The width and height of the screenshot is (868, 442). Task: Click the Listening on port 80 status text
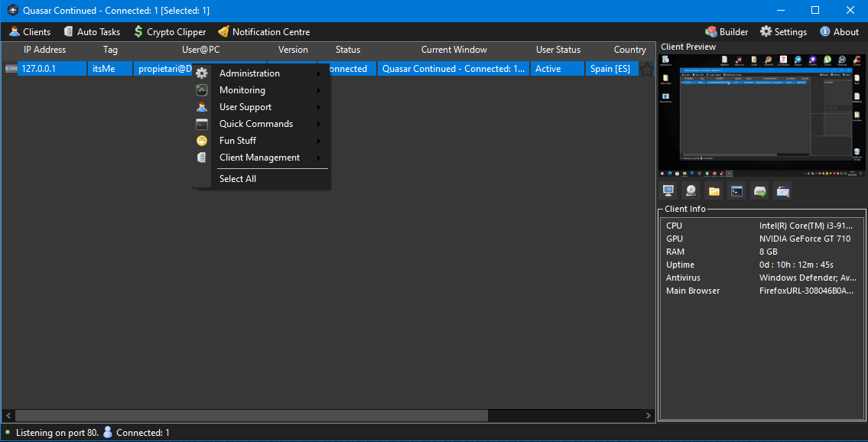point(57,433)
